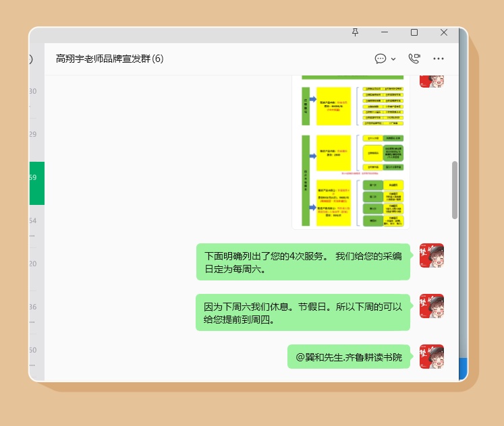Open the chat messages speech bubble icon
Screen dimensions: 504x426
pos(381,59)
